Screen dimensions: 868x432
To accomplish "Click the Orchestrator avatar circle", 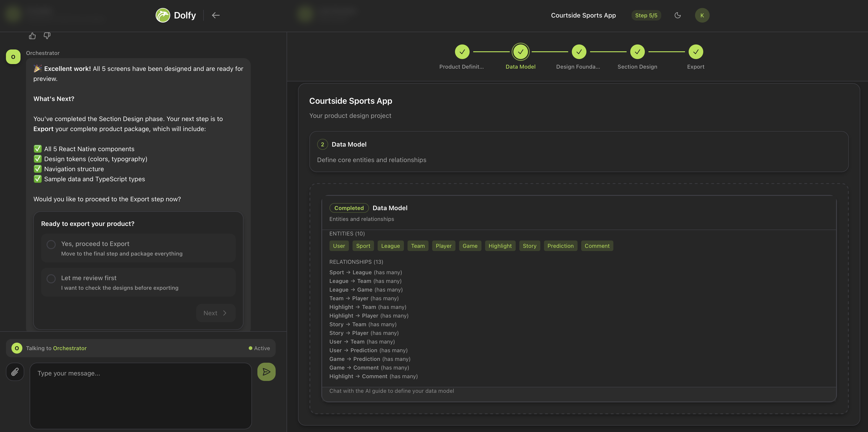I will pos(13,57).
